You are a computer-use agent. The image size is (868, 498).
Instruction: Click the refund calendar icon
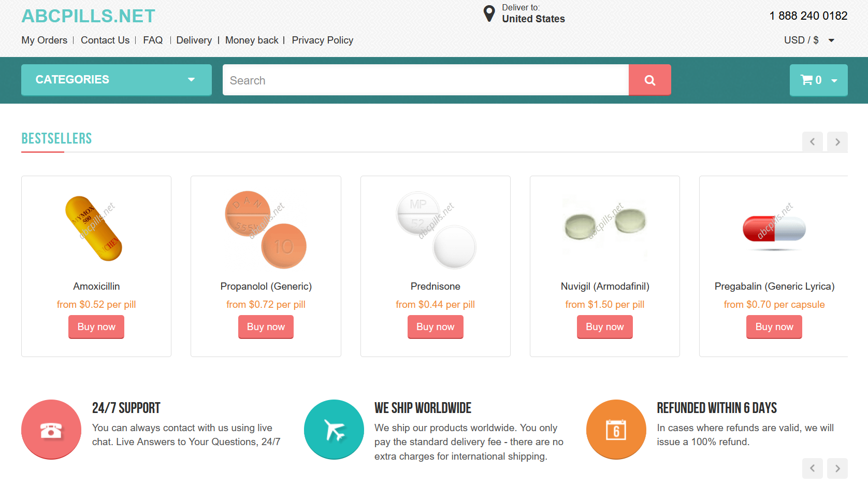[x=616, y=430]
